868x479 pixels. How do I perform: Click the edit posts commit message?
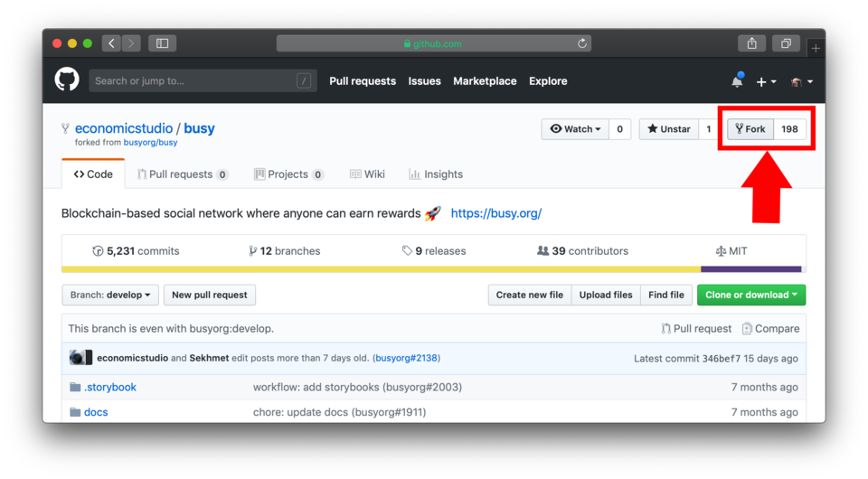pyautogui.click(x=300, y=358)
